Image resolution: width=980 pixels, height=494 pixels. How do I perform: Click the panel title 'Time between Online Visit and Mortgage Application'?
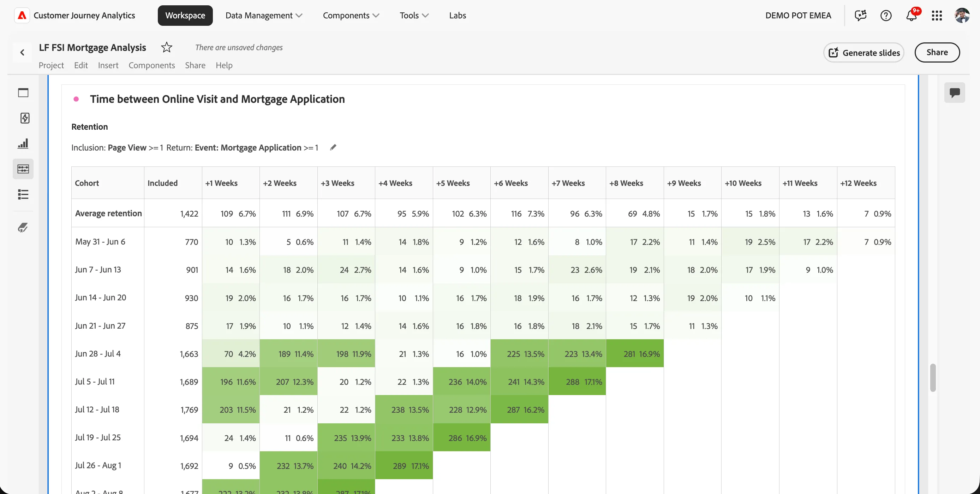217,99
